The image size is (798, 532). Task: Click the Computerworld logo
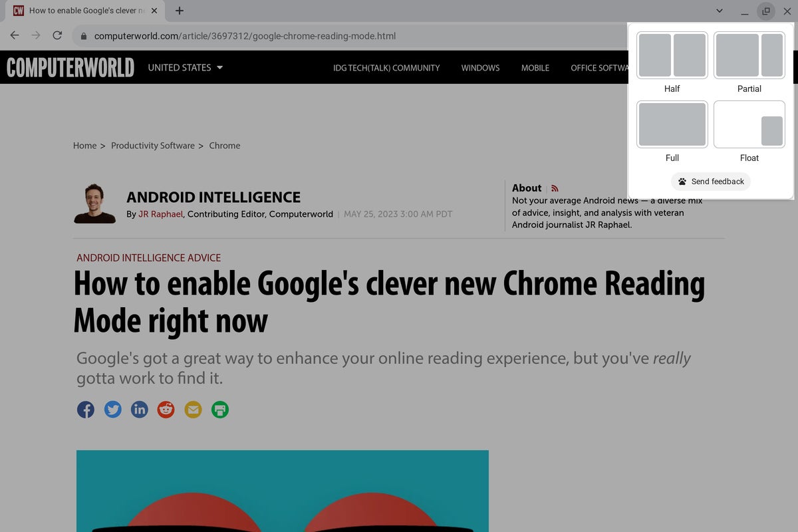click(70, 67)
